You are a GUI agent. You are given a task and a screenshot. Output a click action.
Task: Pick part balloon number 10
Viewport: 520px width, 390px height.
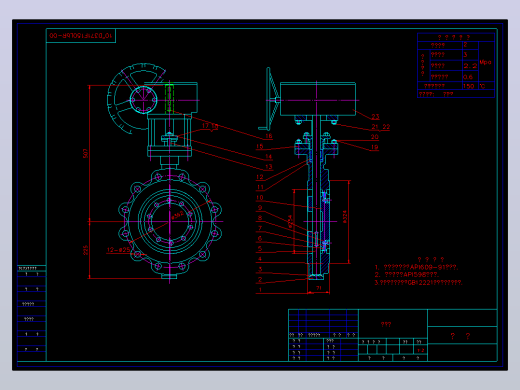260,197
